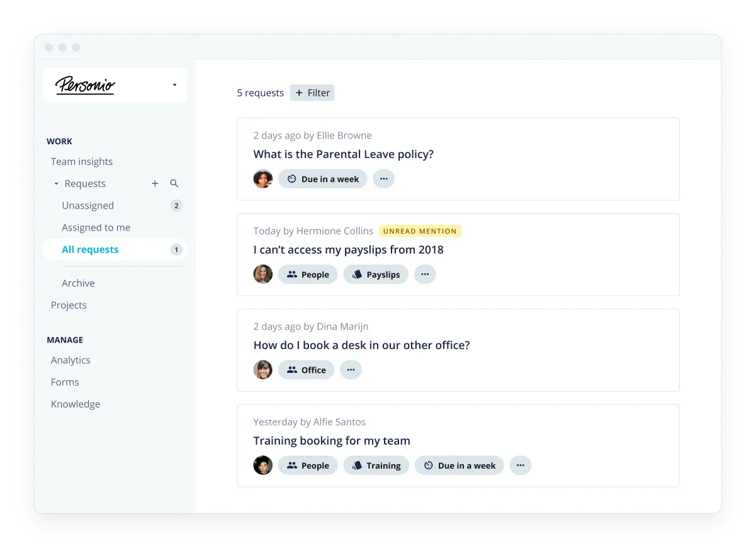Click 'Today by Hermione Collins' text
The width and height of the screenshot is (756, 548).
313,231
